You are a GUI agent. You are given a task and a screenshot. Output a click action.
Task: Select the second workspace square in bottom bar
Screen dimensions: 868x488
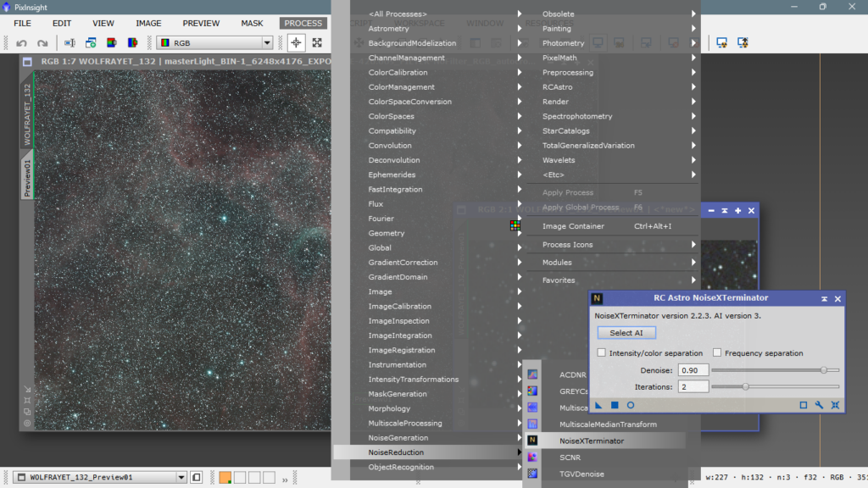240,478
